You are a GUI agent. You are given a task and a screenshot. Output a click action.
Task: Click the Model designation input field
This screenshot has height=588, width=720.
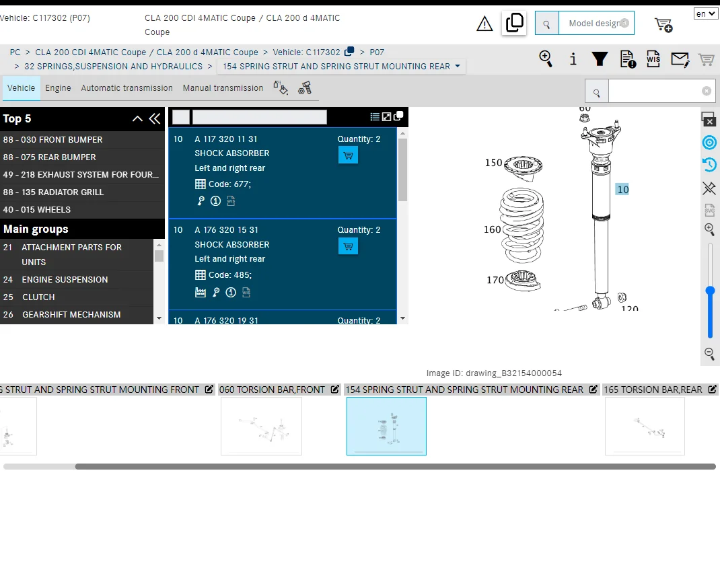click(x=596, y=24)
